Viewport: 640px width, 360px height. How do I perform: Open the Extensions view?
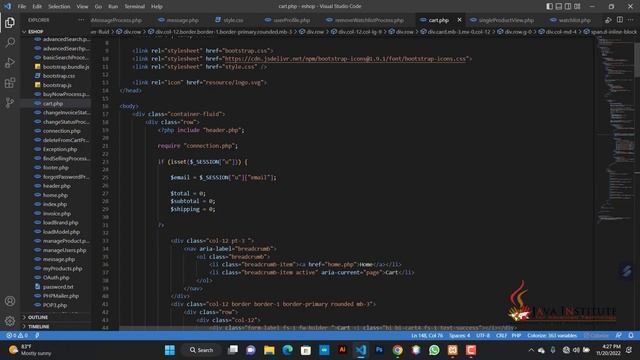(x=10, y=83)
